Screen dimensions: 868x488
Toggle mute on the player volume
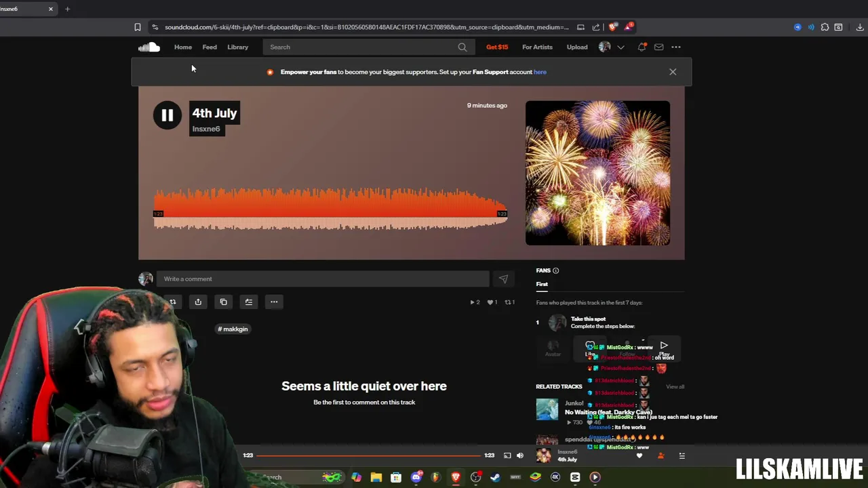(520, 455)
